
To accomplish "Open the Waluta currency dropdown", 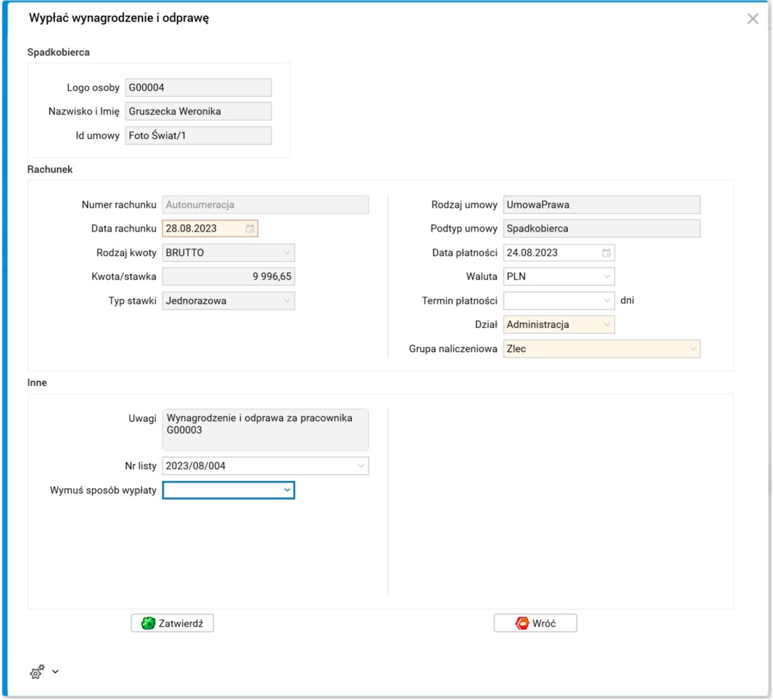I will (607, 277).
